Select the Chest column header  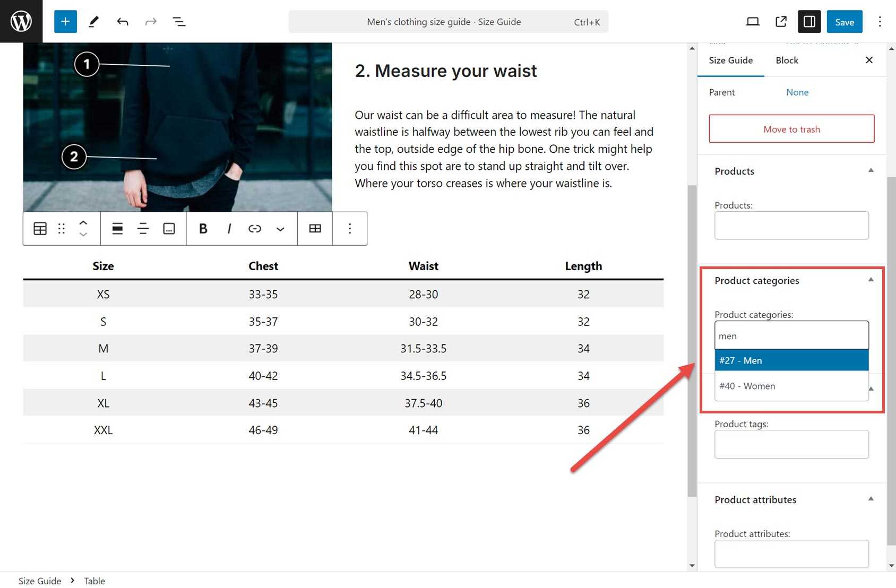point(263,266)
